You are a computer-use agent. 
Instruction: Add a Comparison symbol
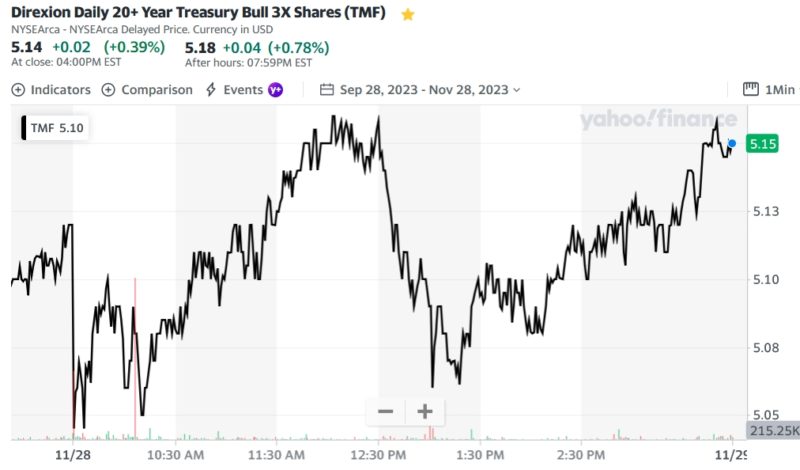coord(147,90)
